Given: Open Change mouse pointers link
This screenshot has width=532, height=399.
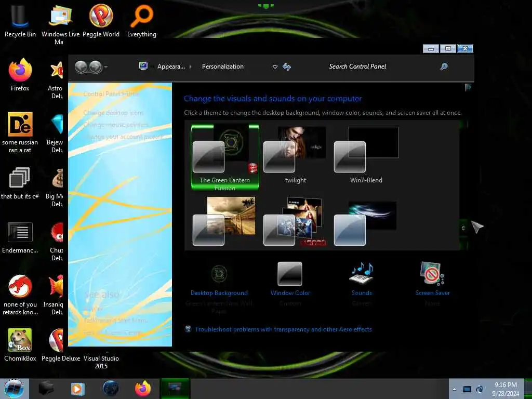Looking at the screenshot, I should pyautogui.click(x=116, y=125).
